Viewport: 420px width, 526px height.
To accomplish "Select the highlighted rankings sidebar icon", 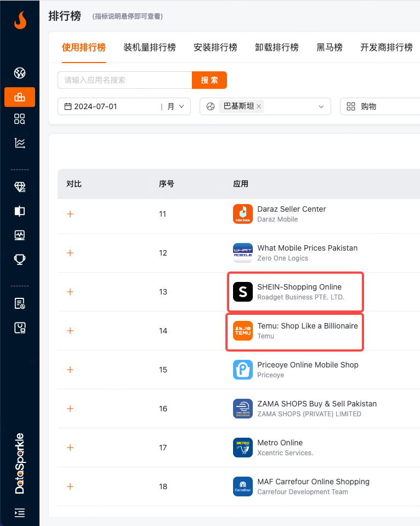I will click(20, 97).
